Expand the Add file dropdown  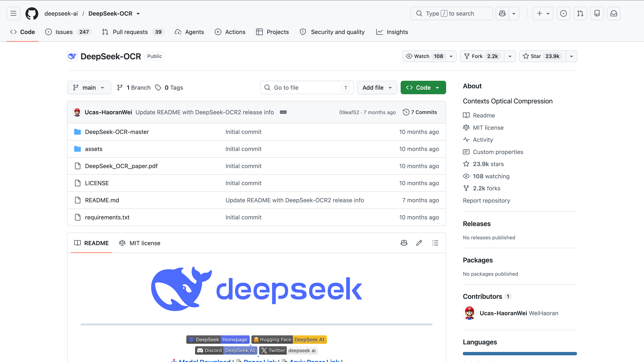click(x=377, y=87)
